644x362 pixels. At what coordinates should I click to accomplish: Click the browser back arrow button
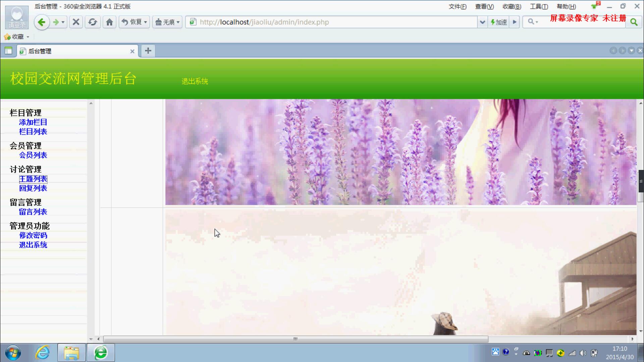click(42, 22)
